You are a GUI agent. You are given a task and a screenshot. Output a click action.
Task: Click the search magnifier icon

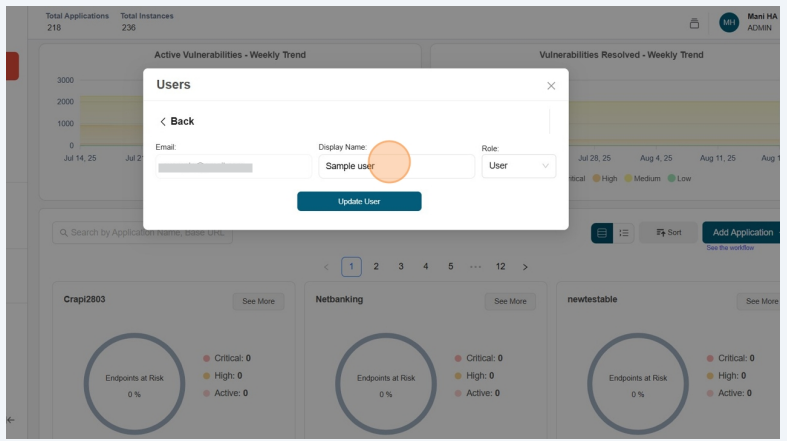[x=63, y=233]
